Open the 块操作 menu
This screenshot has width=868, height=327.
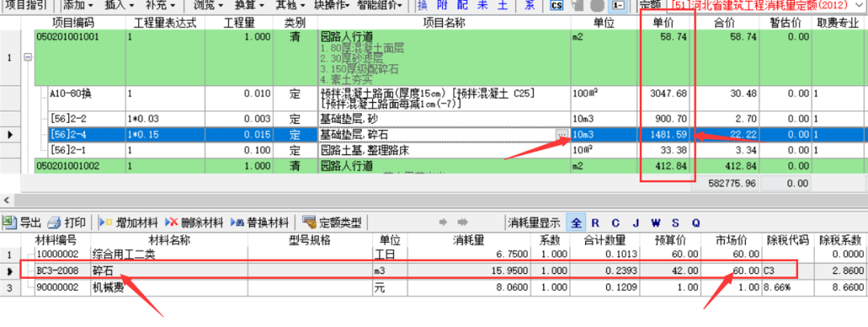tap(331, 5)
